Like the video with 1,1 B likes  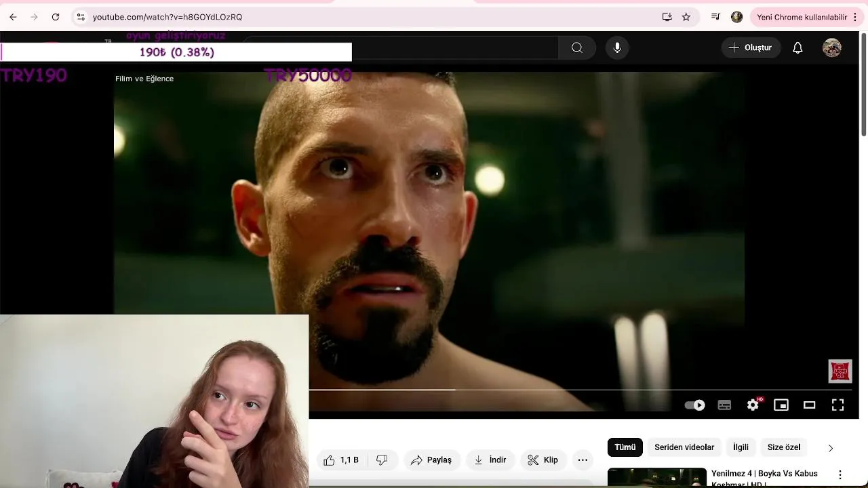[341, 460]
